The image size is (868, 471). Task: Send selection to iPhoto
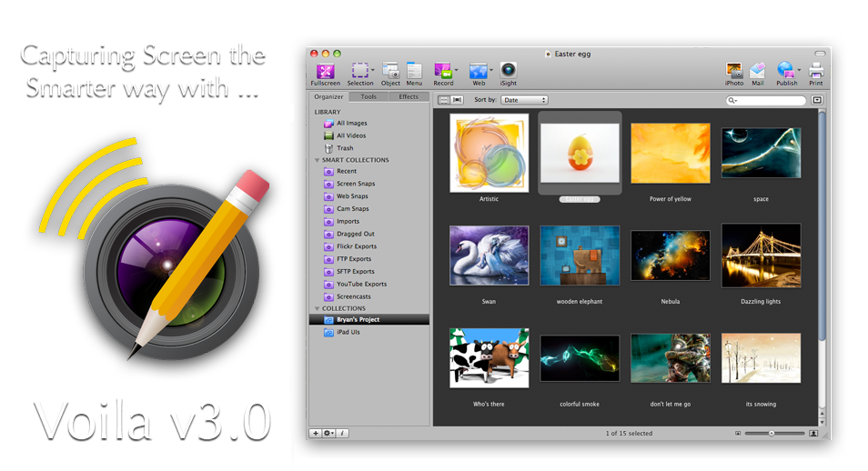point(734,75)
